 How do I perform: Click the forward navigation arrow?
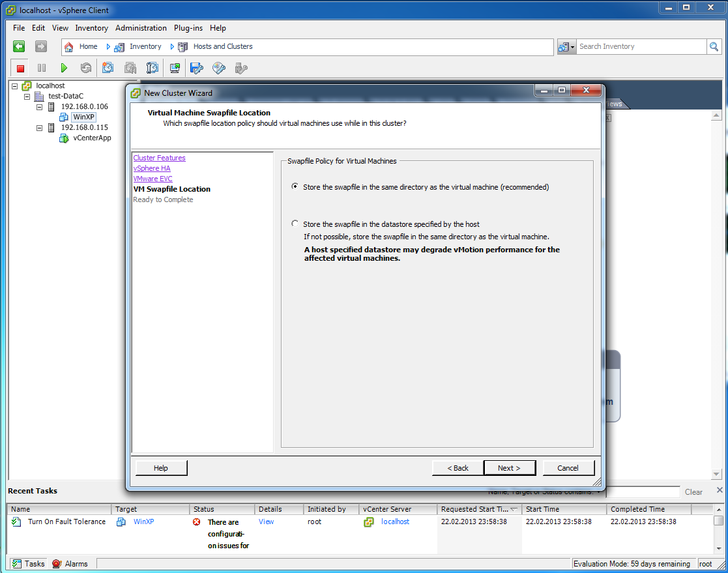point(41,46)
